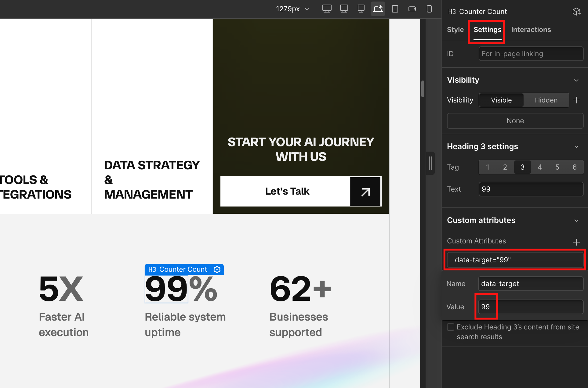Click the ID input field
This screenshot has height=388, width=588.
531,54
